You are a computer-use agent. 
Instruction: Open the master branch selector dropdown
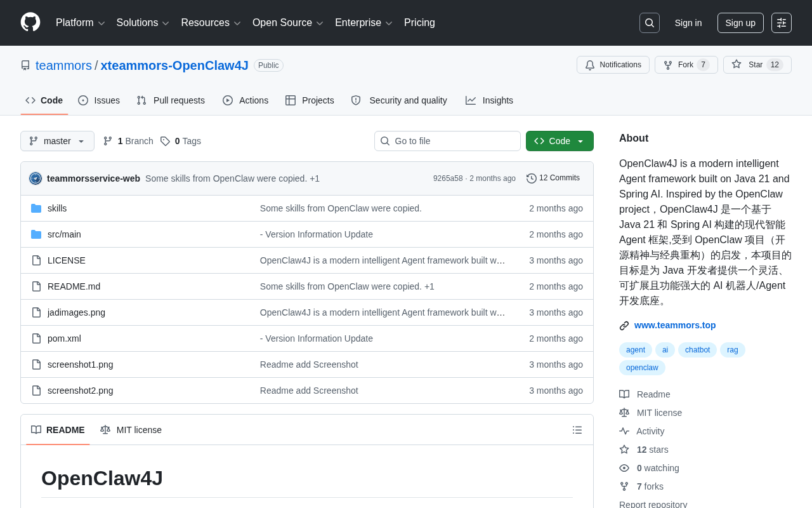click(57, 141)
